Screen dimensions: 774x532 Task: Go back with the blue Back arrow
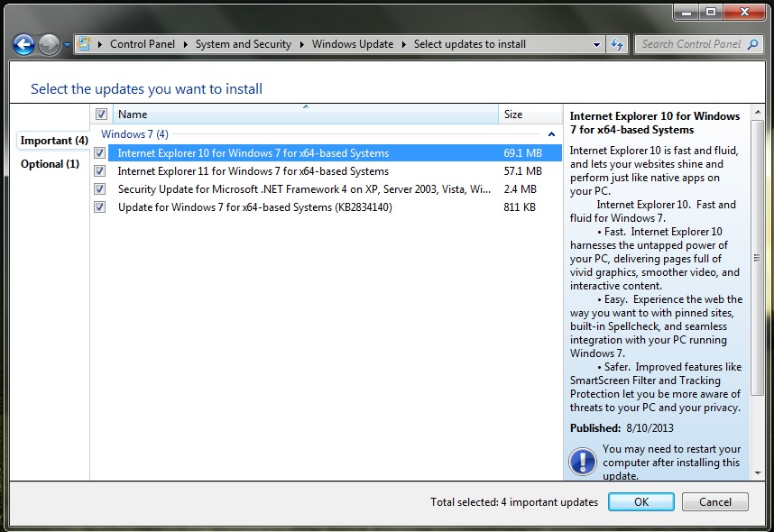(x=23, y=45)
